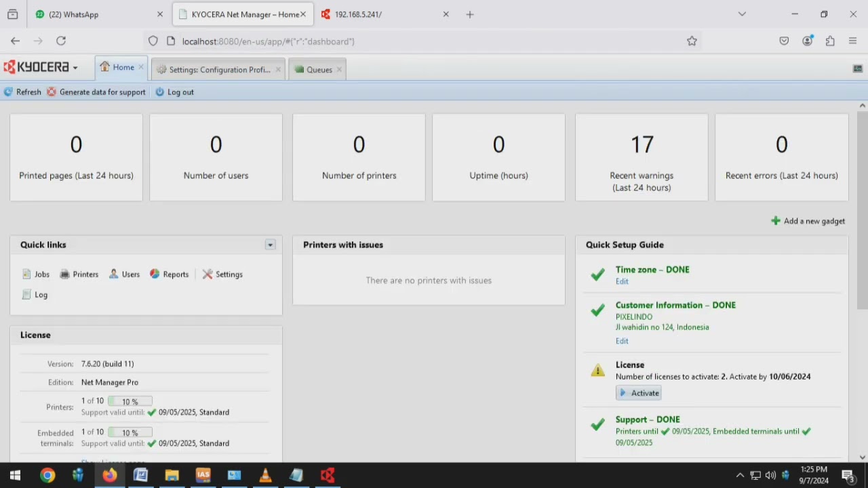Click Generate data for support

pos(96,92)
